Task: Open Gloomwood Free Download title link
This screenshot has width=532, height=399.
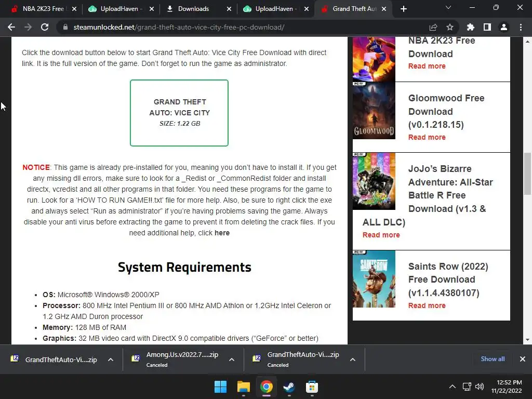Action: (x=446, y=111)
